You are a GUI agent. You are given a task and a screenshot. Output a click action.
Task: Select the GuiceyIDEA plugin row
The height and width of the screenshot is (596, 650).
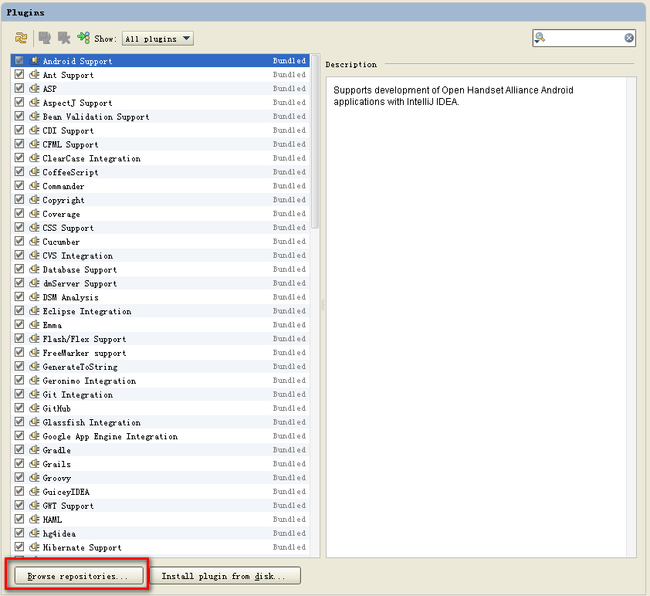(x=160, y=491)
